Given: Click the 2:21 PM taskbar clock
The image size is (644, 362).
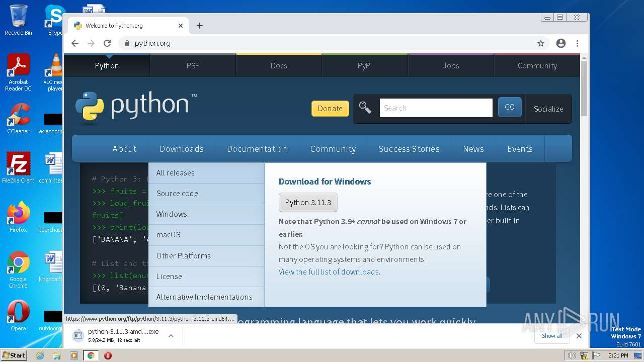Looking at the screenshot, I should click(618, 355).
